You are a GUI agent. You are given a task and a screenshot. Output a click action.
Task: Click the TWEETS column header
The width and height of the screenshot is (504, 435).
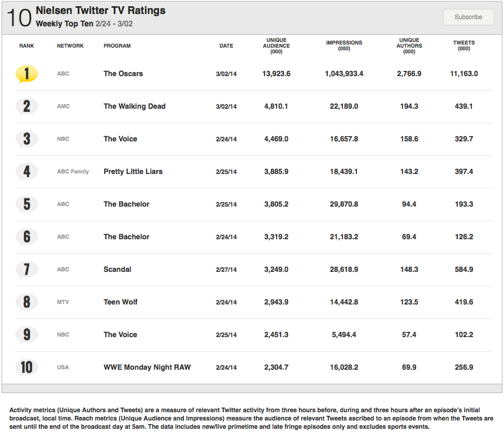(464, 46)
